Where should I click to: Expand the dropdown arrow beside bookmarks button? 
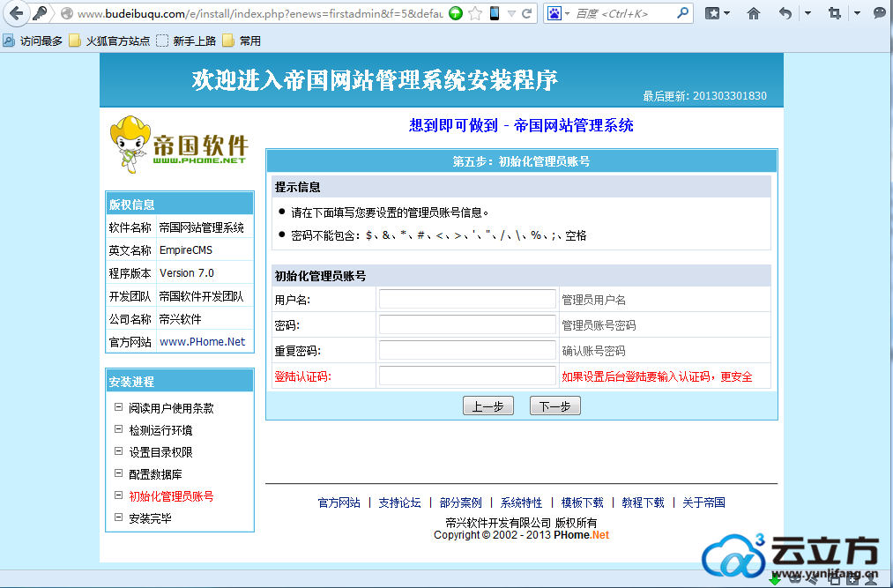tap(727, 14)
